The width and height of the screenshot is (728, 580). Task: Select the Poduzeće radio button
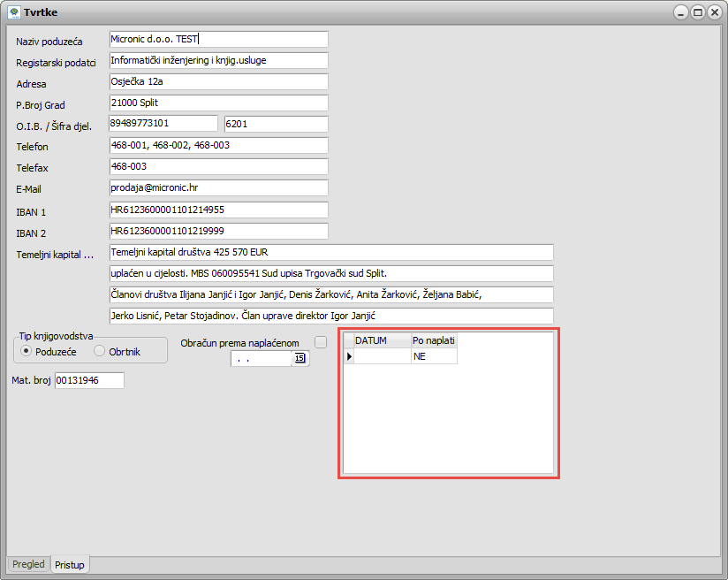pyautogui.click(x=27, y=351)
